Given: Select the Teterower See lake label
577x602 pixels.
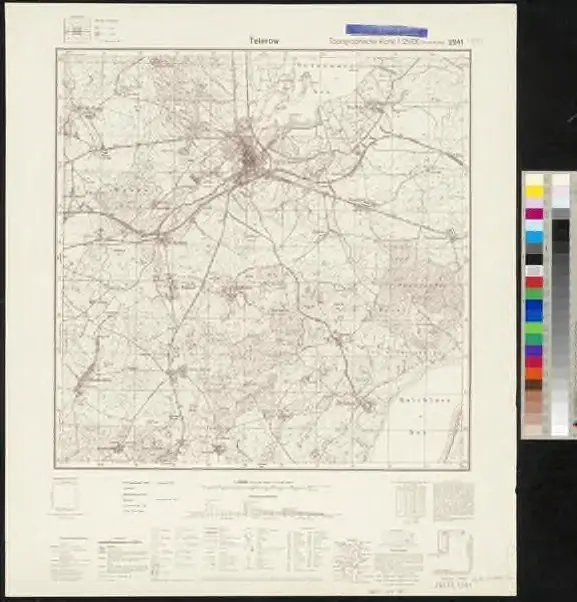Looking at the screenshot, I should pos(326,78).
